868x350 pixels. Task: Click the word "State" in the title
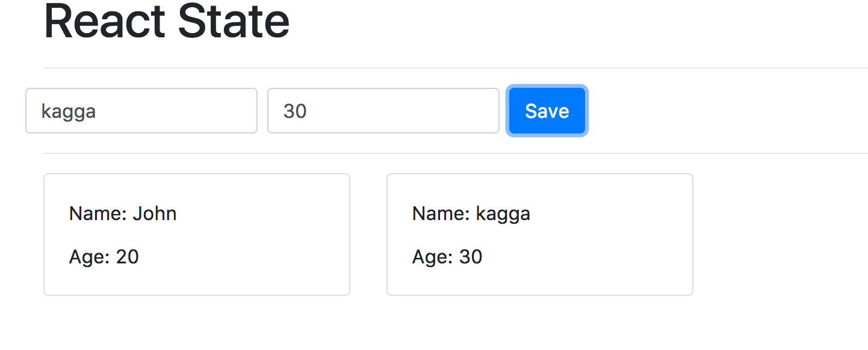pyautogui.click(x=234, y=22)
